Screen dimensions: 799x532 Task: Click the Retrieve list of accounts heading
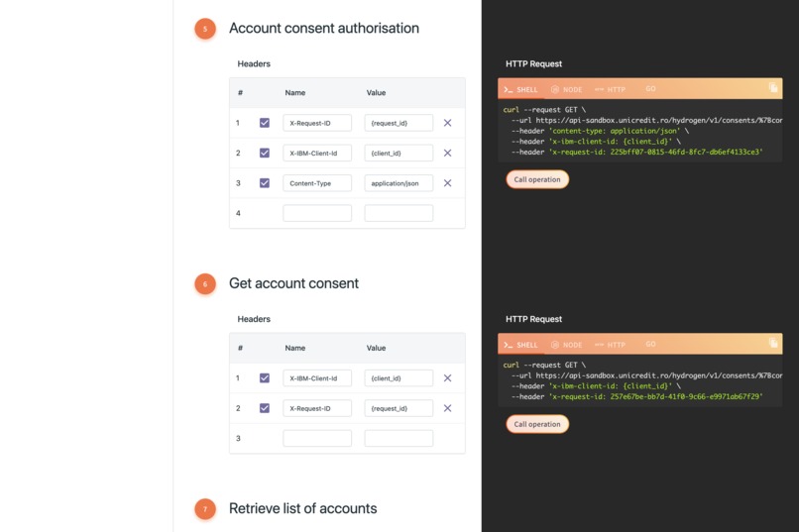[x=302, y=508]
